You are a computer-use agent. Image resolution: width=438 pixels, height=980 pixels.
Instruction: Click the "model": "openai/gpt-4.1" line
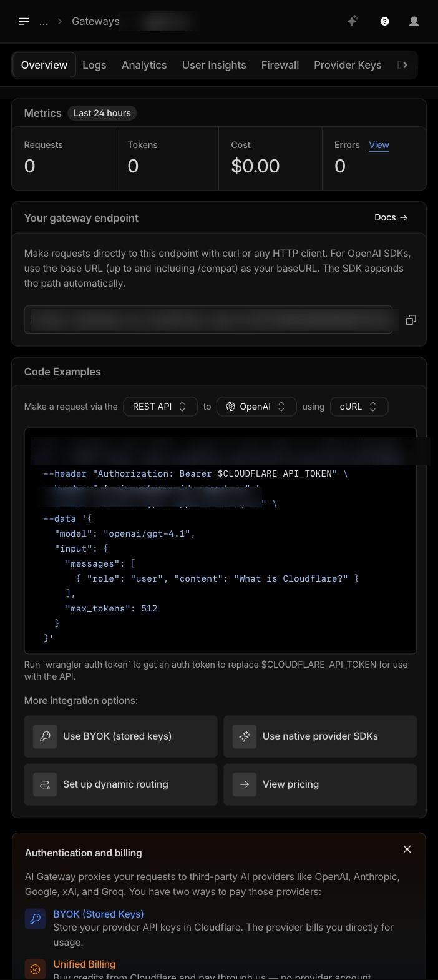(125, 533)
